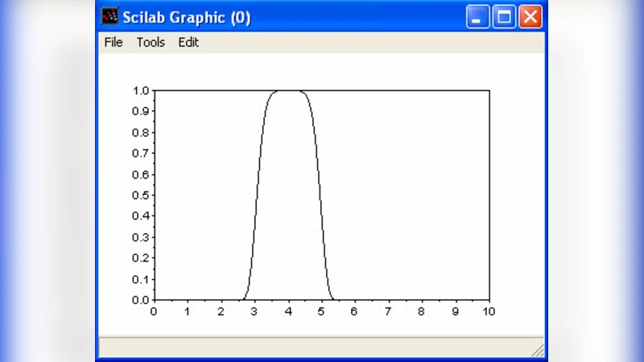The height and width of the screenshot is (362, 644).
Task: Click the 'Scilab Graphic (0)' title text
Action: 186,18
